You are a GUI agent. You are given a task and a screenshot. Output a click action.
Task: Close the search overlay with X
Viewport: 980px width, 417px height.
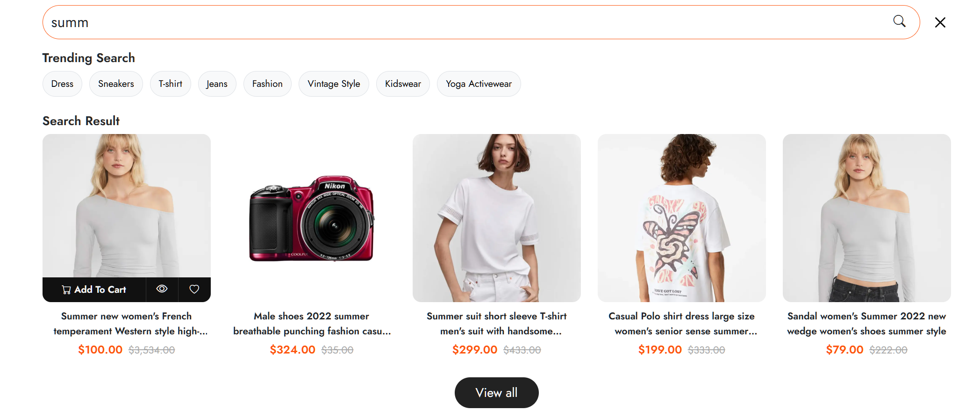coord(940,22)
